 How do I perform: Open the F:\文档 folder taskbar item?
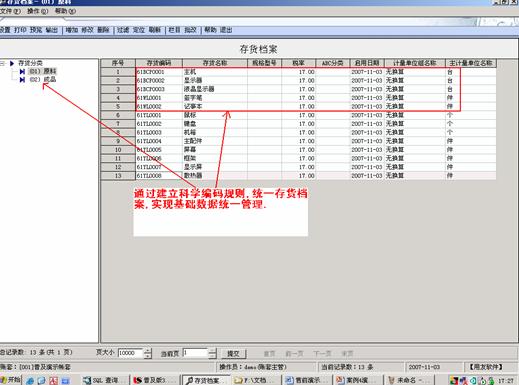(255, 380)
